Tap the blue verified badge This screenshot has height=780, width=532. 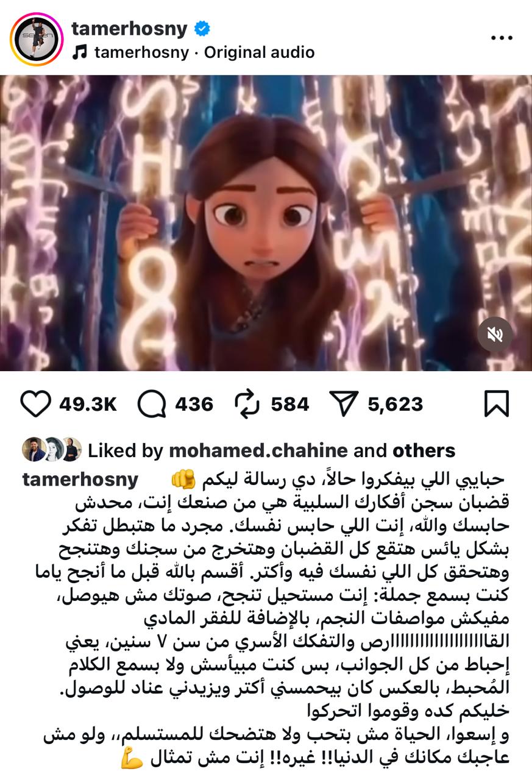pyautogui.click(x=202, y=28)
